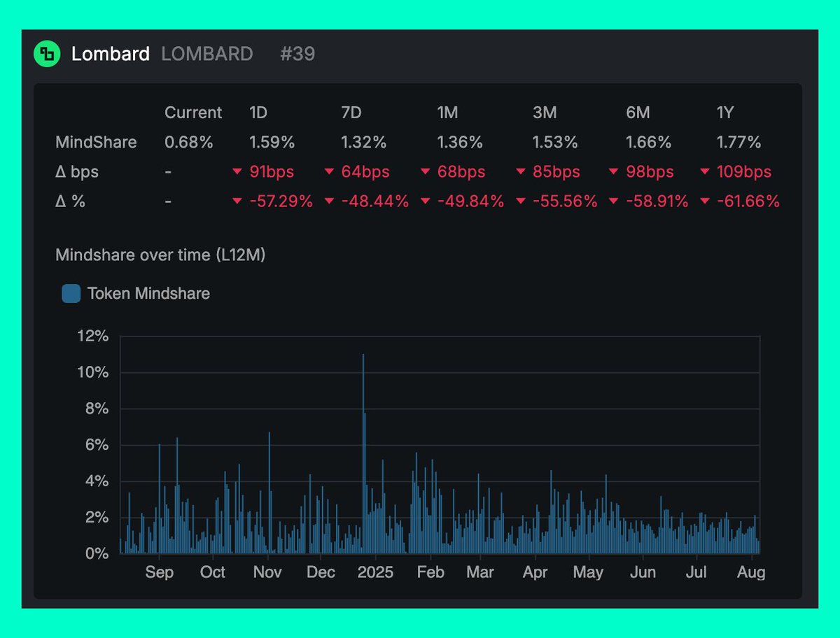Click the 64bps change value

click(x=365, y=172)
